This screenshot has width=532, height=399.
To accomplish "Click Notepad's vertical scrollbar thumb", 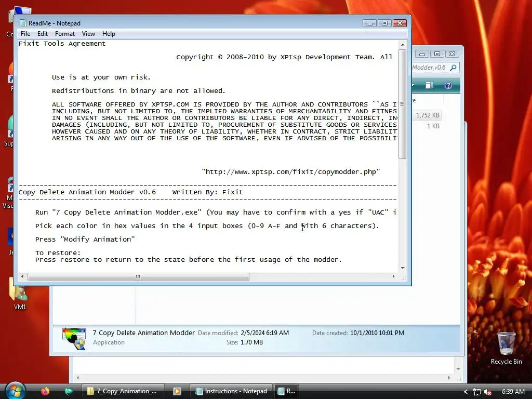I will click(x=403, y=104).
